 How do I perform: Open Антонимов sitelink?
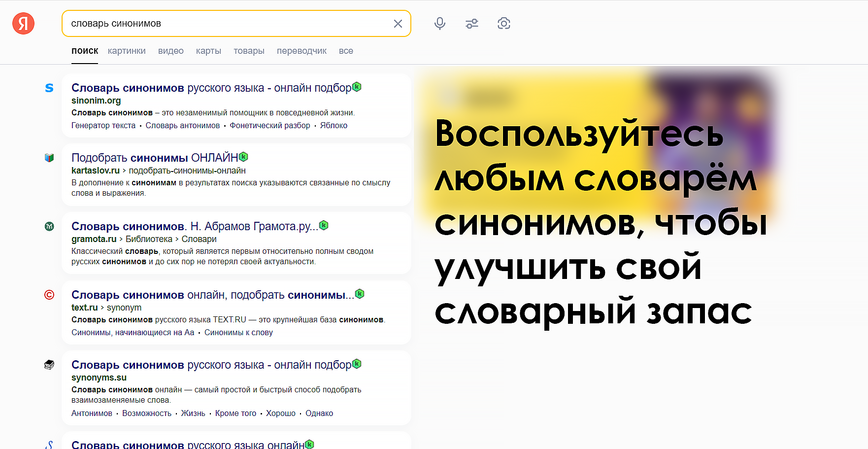[x=92, y=414]
